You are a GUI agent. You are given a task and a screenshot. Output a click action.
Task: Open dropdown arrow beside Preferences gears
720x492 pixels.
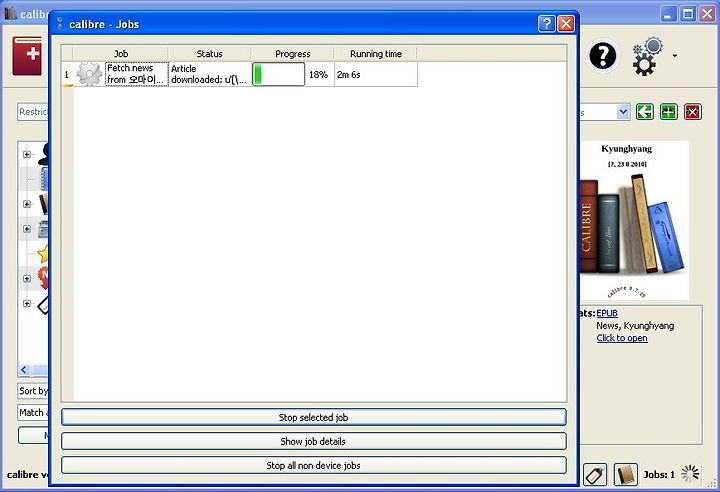(x=675, y=56)
